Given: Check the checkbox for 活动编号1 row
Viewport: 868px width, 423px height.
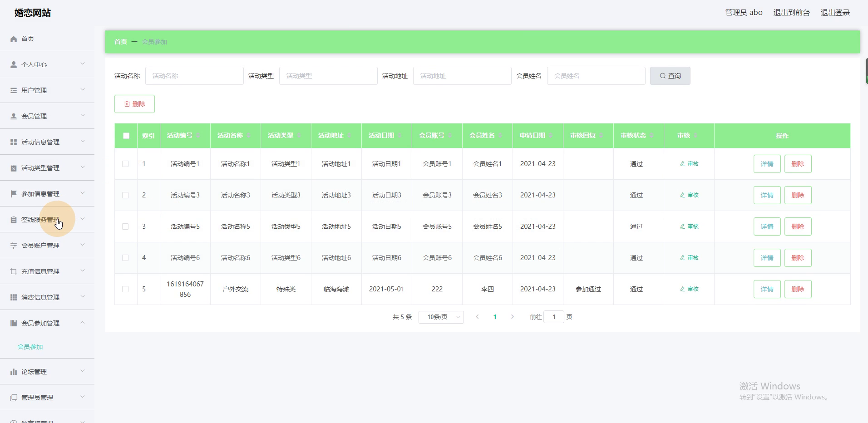Looking at the screenshot, I should 125,164.
